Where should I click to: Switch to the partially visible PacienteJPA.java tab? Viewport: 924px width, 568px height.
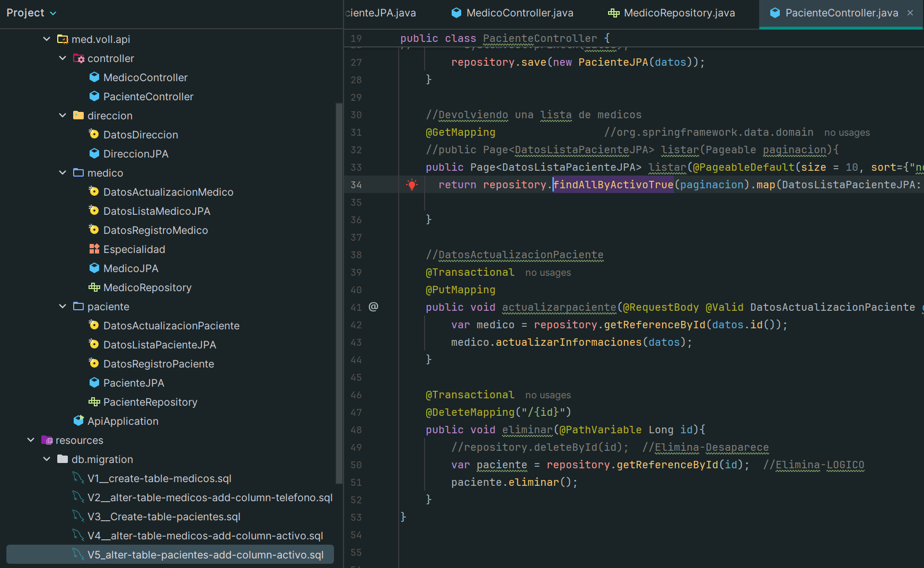point(381,13)
